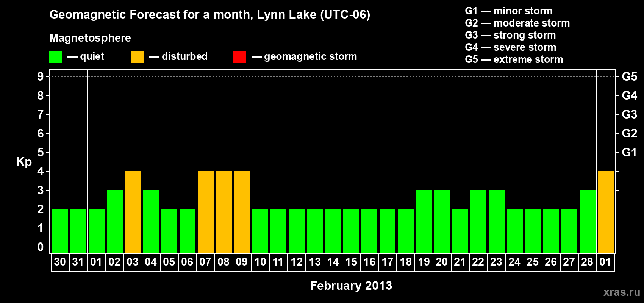The image size is (644, 303).
Task: Click date label 17 on the axis
Action: (x=387, y=262)
